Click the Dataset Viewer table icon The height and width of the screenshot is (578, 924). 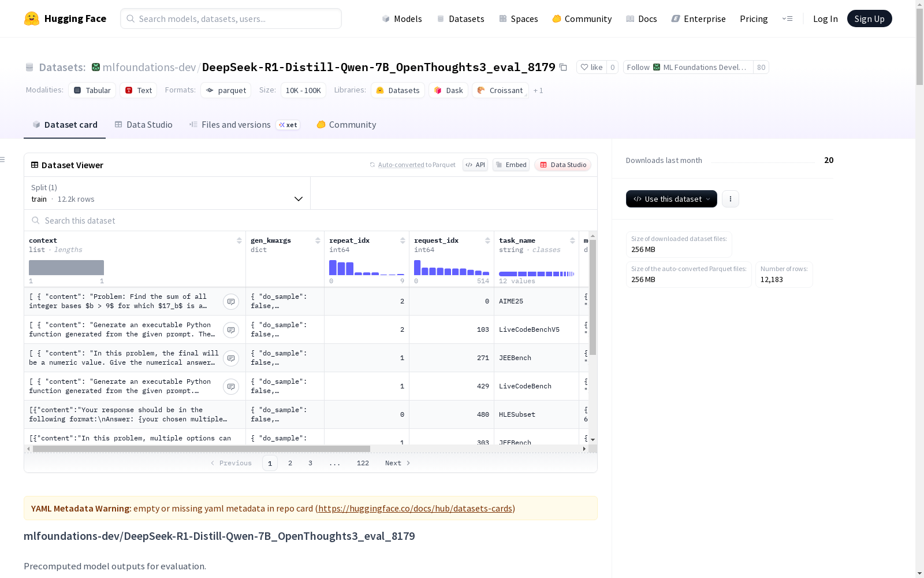[35, 165]
